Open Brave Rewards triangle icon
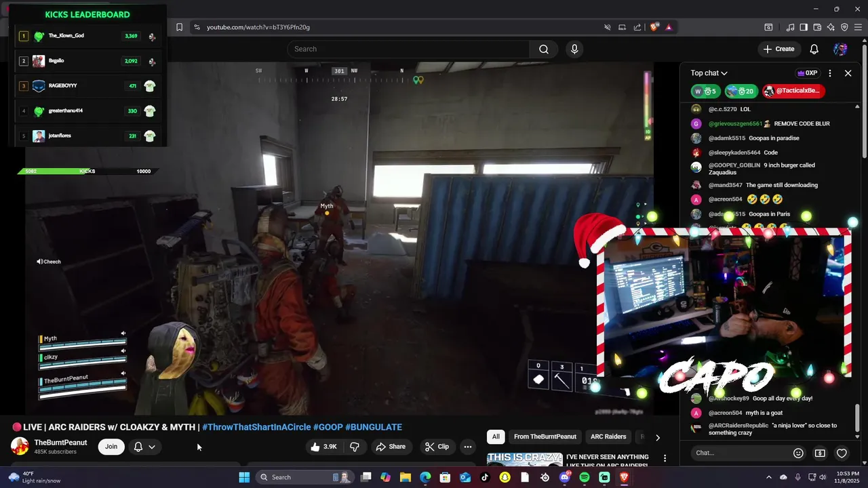The image size is (868, 488). [669, 27]
